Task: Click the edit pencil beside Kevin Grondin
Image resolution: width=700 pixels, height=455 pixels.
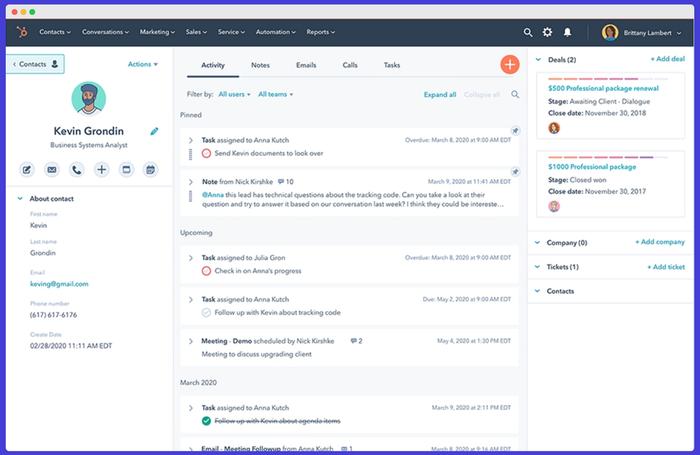Action: click(x=154, y=131)
